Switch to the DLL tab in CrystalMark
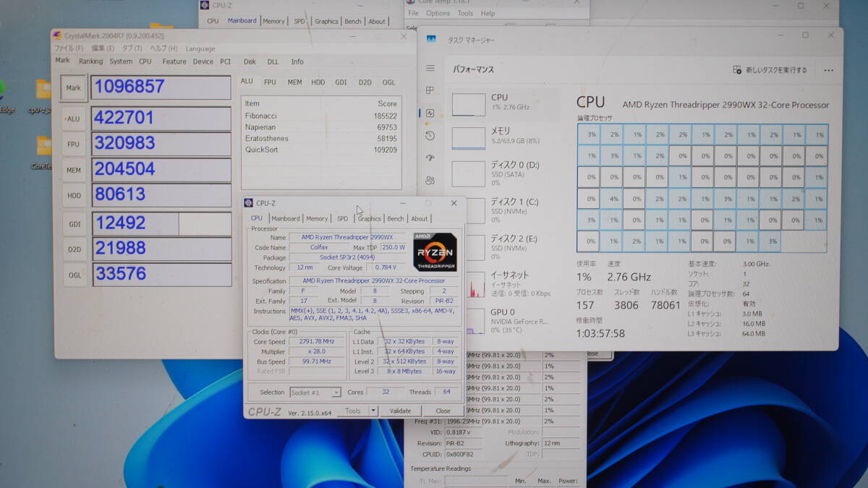The image size is (868, 488). tap(273, 61)
